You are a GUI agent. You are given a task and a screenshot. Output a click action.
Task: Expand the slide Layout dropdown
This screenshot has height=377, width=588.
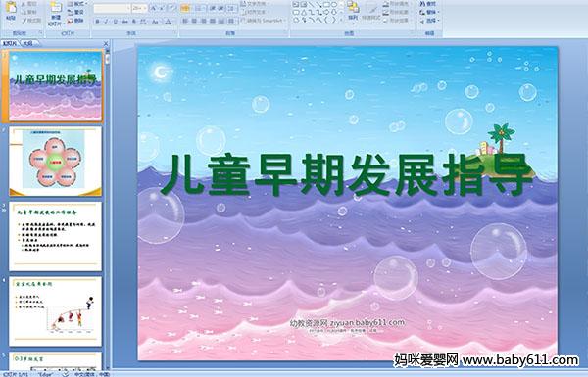point(76,4)
